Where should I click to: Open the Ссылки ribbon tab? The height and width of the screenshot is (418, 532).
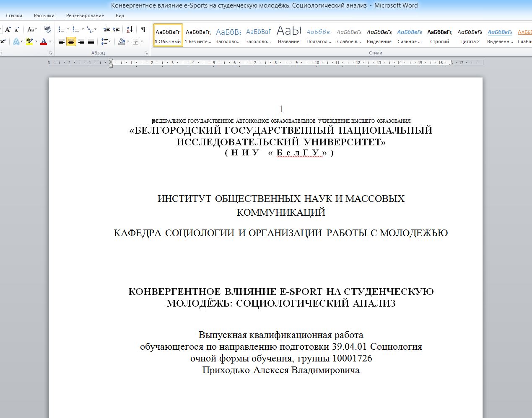tap(14, 15)
